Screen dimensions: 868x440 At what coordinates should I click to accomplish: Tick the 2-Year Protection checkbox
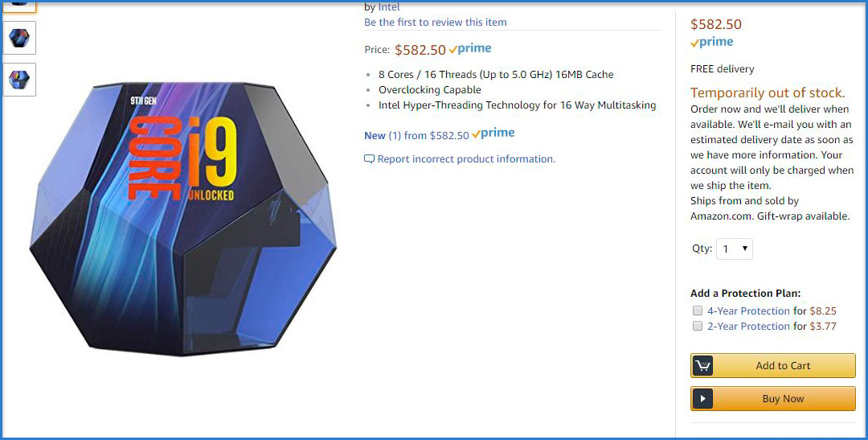pos(698,326)
